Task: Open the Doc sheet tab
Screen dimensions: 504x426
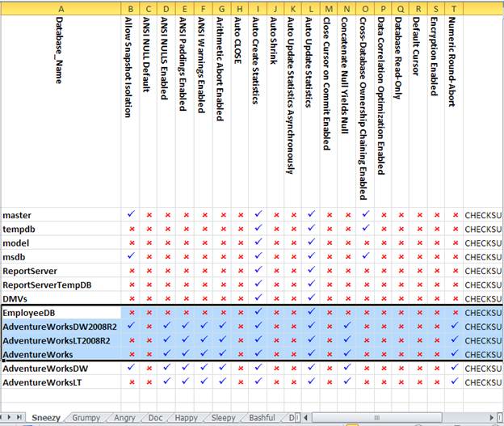Action: pyautogui.click(x=155, y=418)
